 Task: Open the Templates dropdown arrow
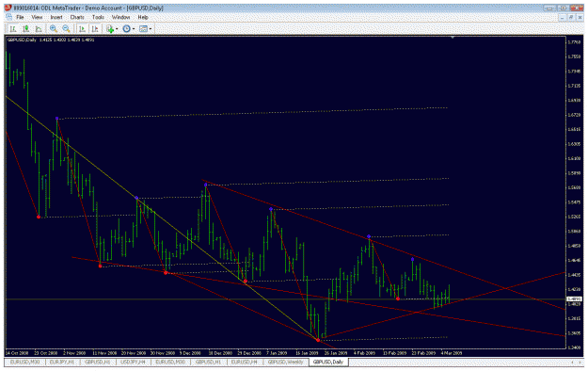click(150, 29)
